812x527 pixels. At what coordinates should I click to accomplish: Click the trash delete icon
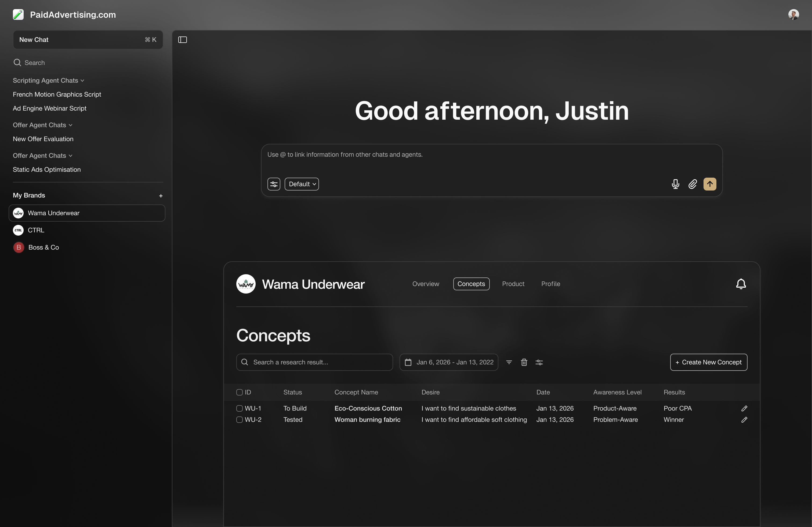tap(524, 362)
